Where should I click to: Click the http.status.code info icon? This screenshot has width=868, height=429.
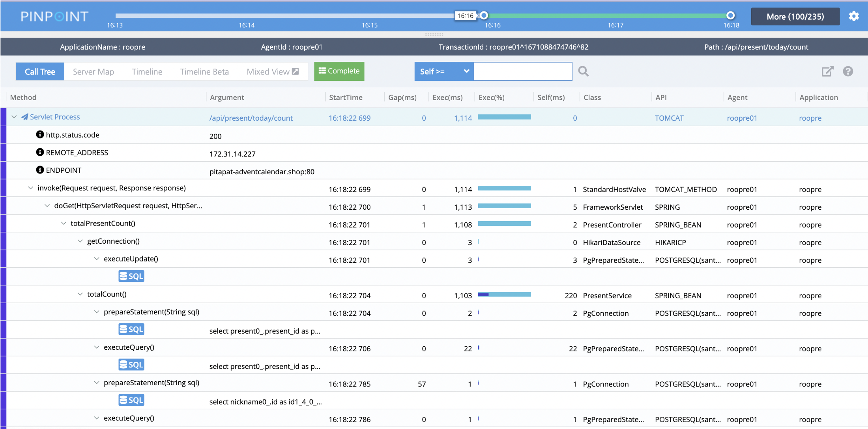[40, 134]
